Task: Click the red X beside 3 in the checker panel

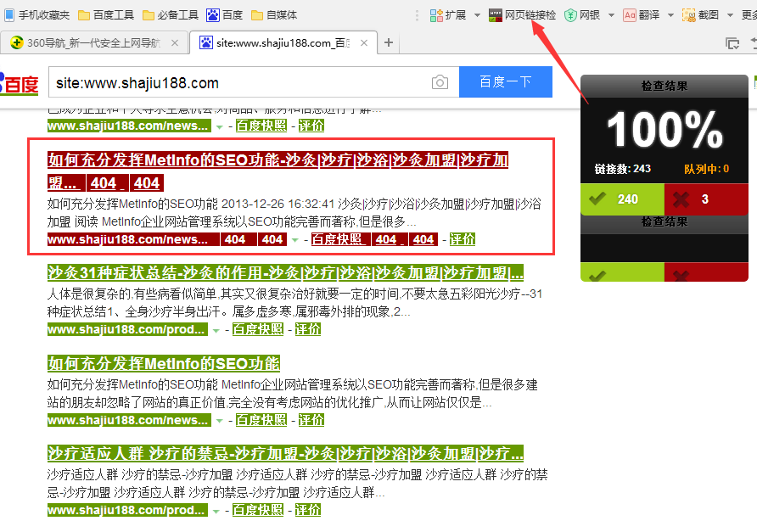Action: coord(681,199)
